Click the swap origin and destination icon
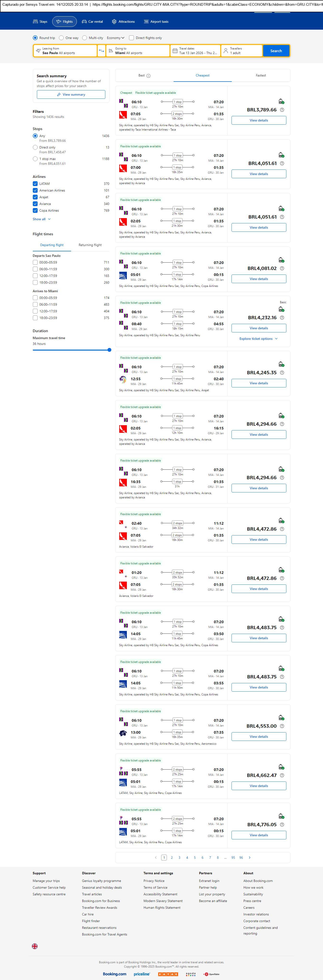Screen dimensions: 323x980 (101, 51)
